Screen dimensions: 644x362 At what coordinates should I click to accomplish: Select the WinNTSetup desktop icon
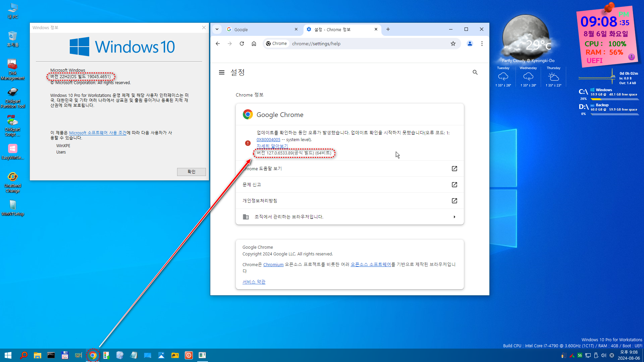[x=13, y=208]
